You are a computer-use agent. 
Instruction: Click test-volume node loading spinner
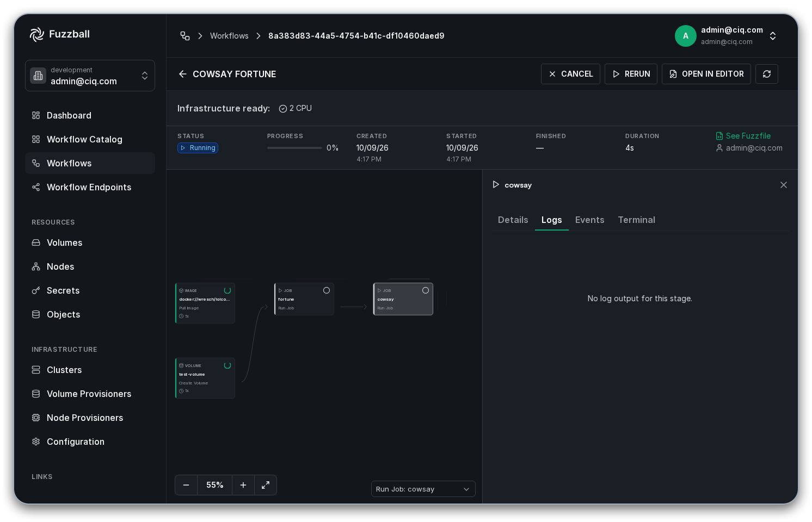[227, 365]
